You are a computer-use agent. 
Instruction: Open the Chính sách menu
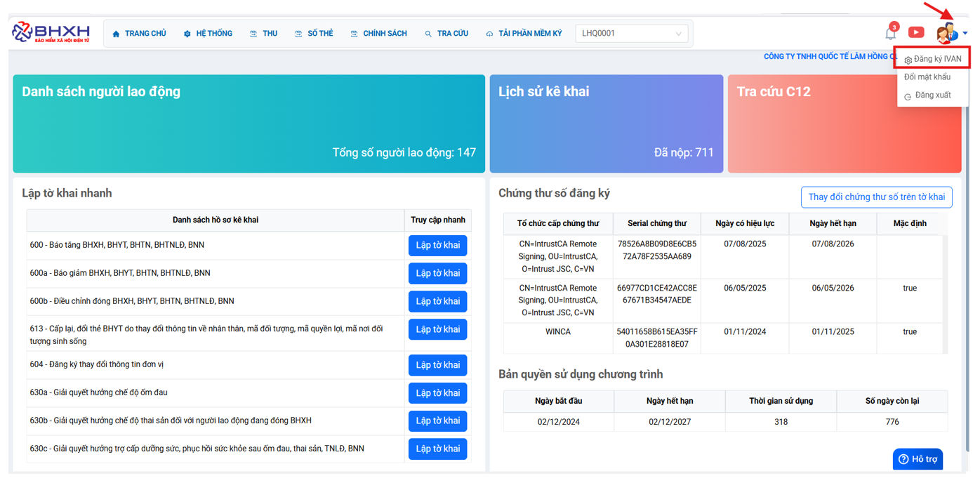click(x=379, y=33)
